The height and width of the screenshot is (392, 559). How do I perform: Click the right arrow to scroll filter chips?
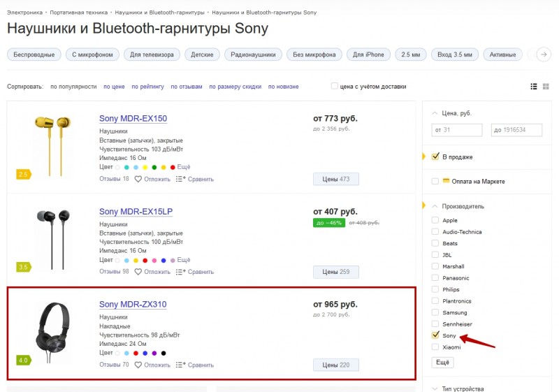click(544, 55)
